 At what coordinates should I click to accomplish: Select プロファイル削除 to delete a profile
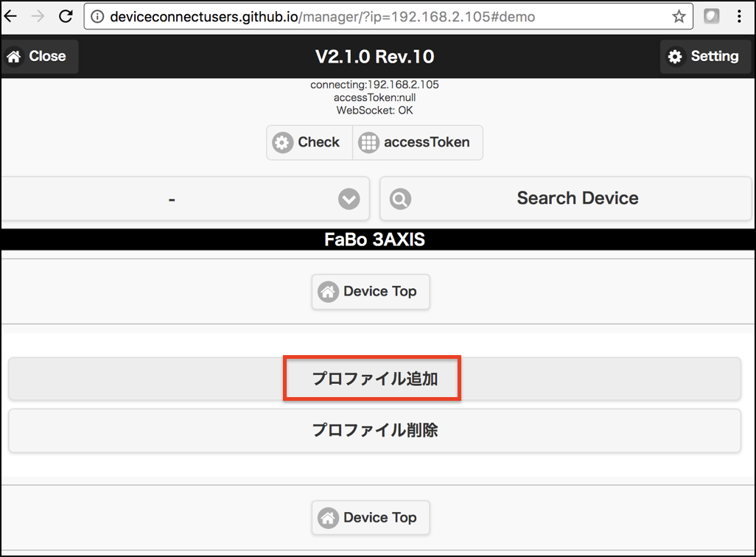pyautogui.click(x=374, y=430)
